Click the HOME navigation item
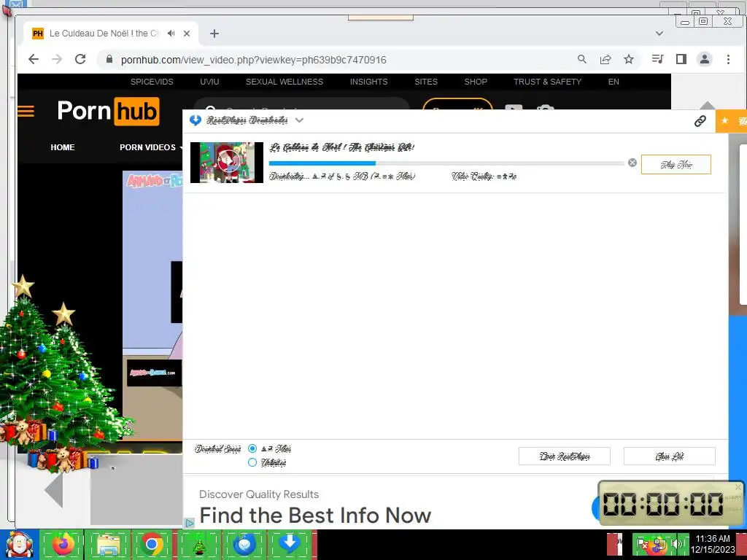This screenshot has width=747, height=560. click(63, 147)
